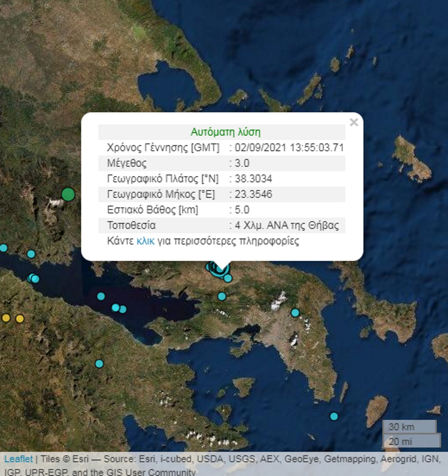
Task: Close the earthquake info popup
Action: point(354,122)
